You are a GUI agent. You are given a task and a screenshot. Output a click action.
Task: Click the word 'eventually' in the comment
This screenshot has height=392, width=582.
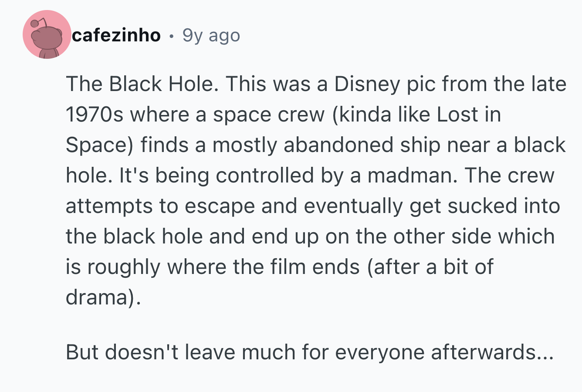353,207
